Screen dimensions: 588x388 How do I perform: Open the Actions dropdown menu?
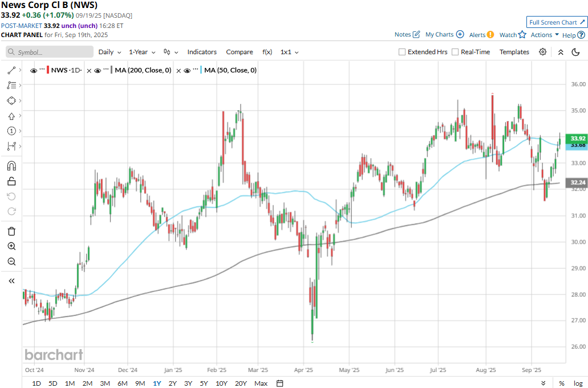point(544,35)
